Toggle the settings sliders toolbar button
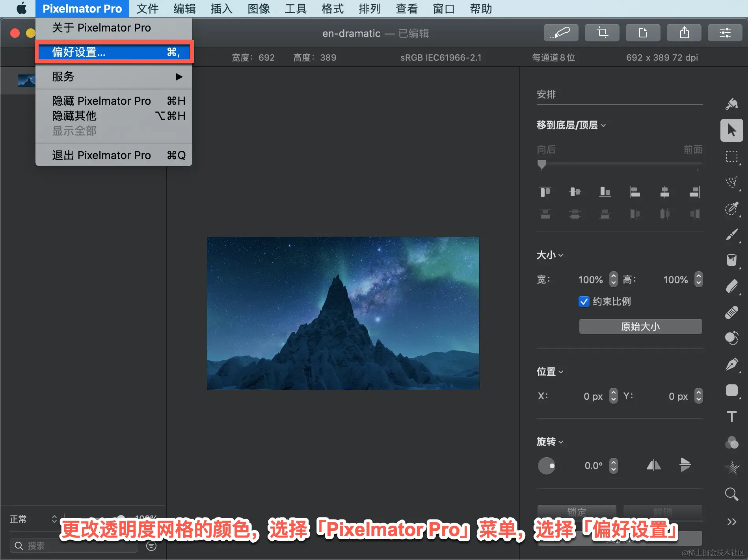 (x=725, y=33)
